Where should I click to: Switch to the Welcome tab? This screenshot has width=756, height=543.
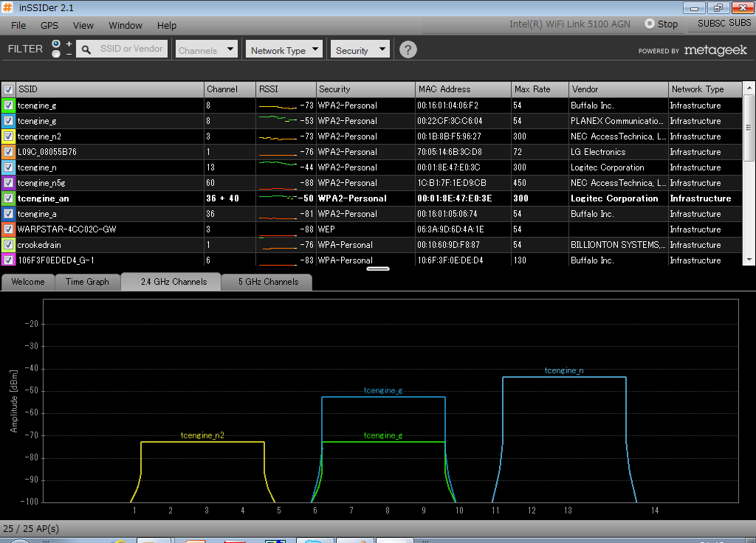point(28,282)
